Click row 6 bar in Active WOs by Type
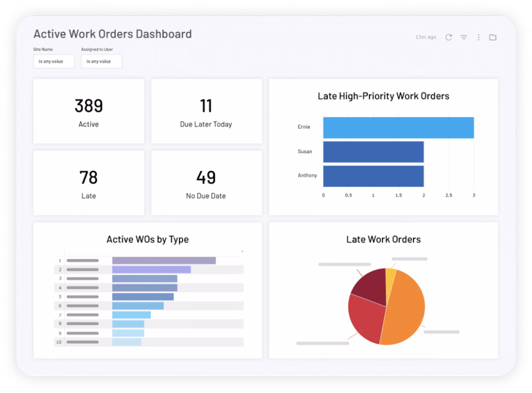The width and height of the screenshot is (532, 393). 138,306
